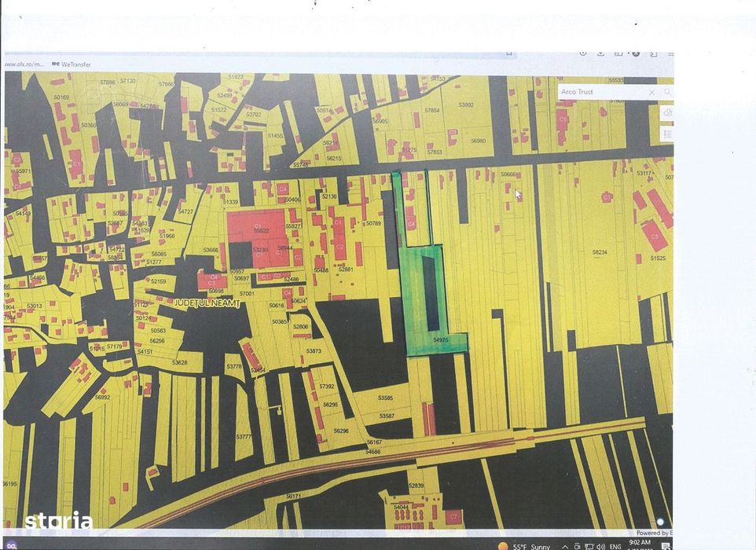Viewport: 756px width, 550px height.
Task: Open the olx.ro bookmark
Action: pyautogui.click(x=24, y=64)
